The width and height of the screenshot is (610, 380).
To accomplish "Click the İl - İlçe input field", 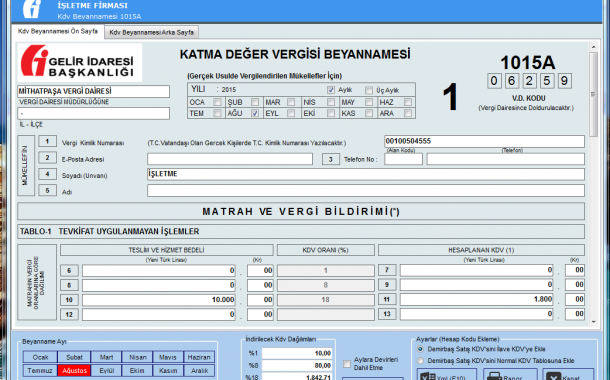I will pos(93,113).
